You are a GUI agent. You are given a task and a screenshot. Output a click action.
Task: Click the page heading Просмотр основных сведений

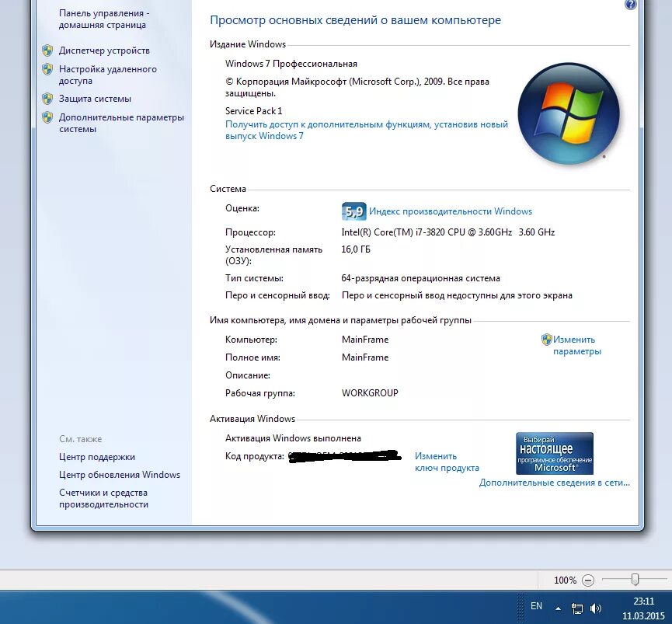tap(355, 20)
